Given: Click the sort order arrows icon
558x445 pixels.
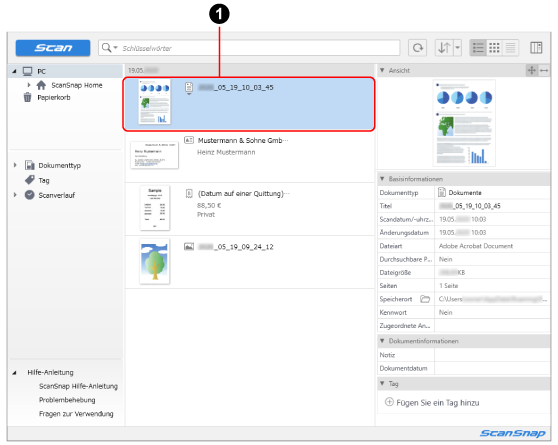Looking at the screenshot, I should [444, 48].
